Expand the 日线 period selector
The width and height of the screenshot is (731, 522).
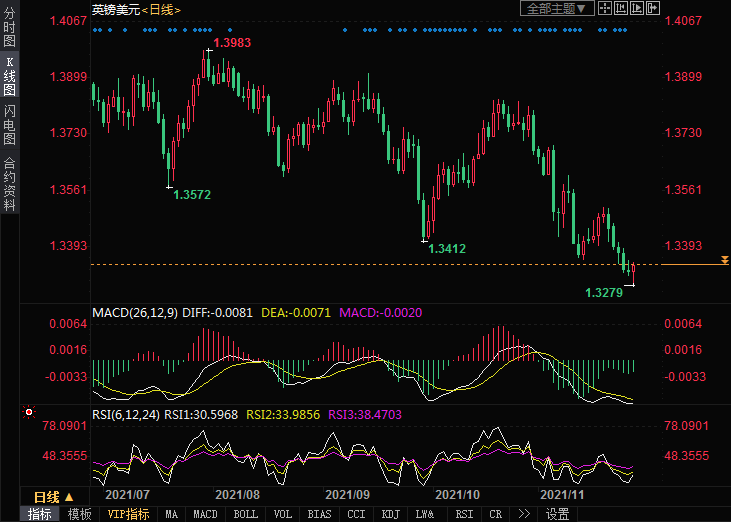pos(53,497)
